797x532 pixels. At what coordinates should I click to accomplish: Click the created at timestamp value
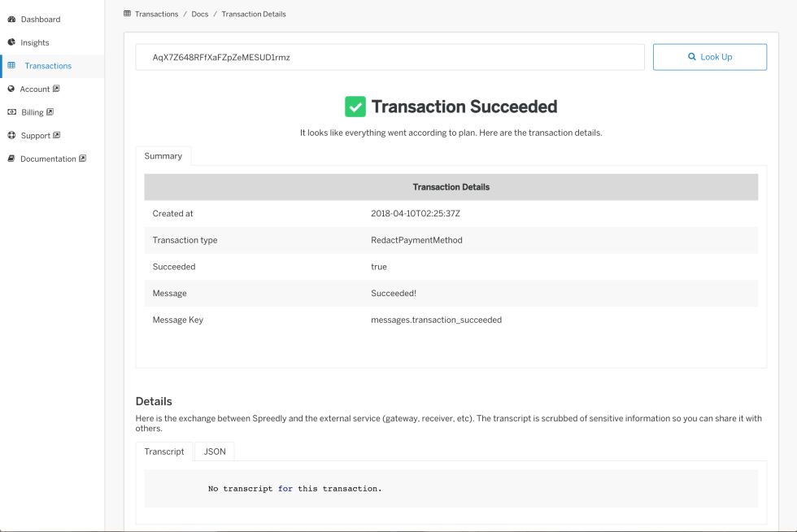tap(416, 214)
